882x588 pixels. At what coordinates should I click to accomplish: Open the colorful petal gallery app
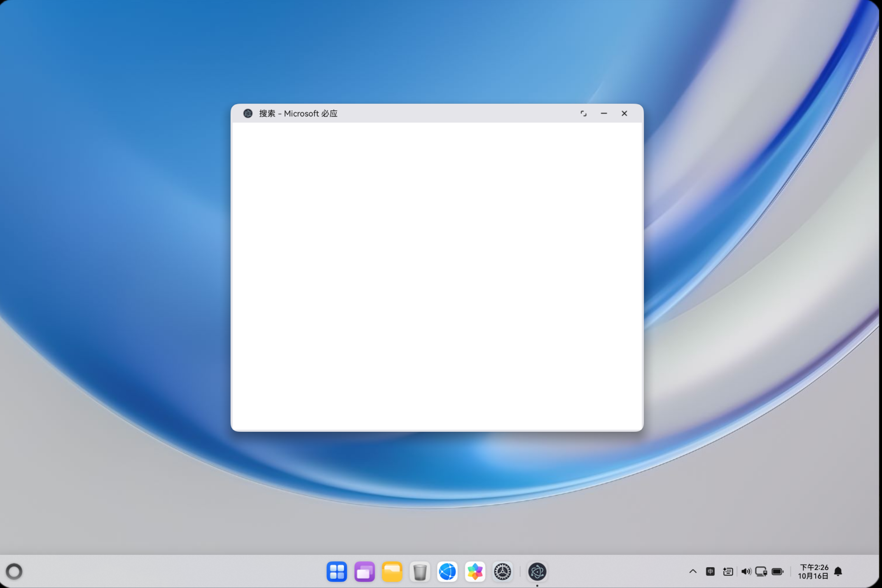[x=475, y=571]
